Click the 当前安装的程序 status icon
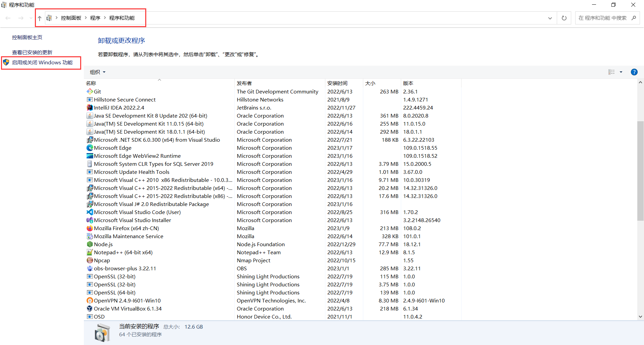This screenshot has width=644, height=345. tap(102, 333)
